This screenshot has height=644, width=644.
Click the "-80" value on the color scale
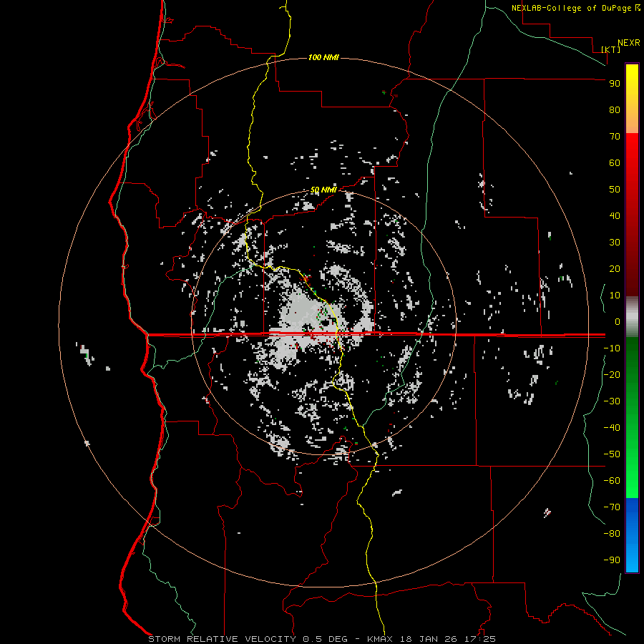[x=612, y=534]
